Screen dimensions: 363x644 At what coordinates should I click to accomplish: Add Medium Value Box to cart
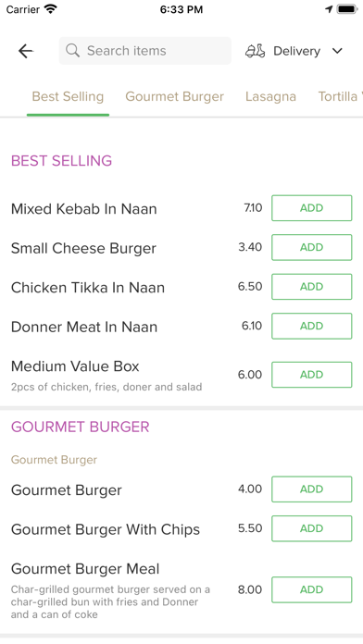312,375
